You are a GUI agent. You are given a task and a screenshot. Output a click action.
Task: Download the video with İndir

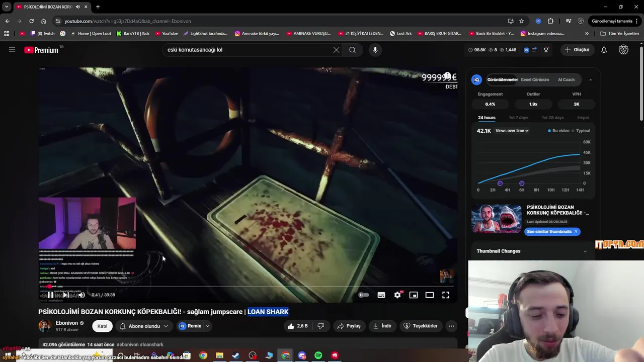382,326
